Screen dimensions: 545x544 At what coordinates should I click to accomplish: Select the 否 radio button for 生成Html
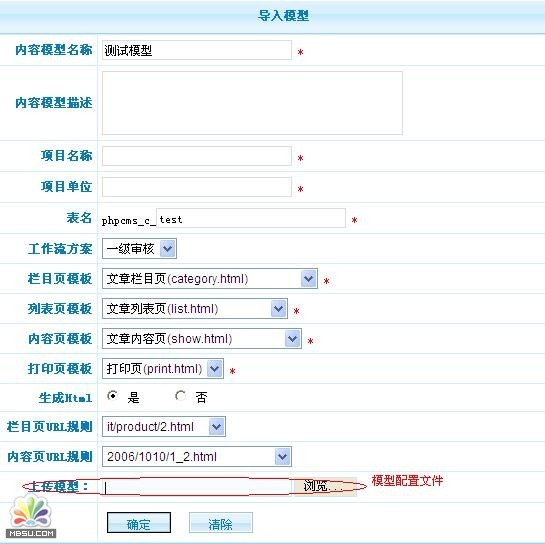180,396
